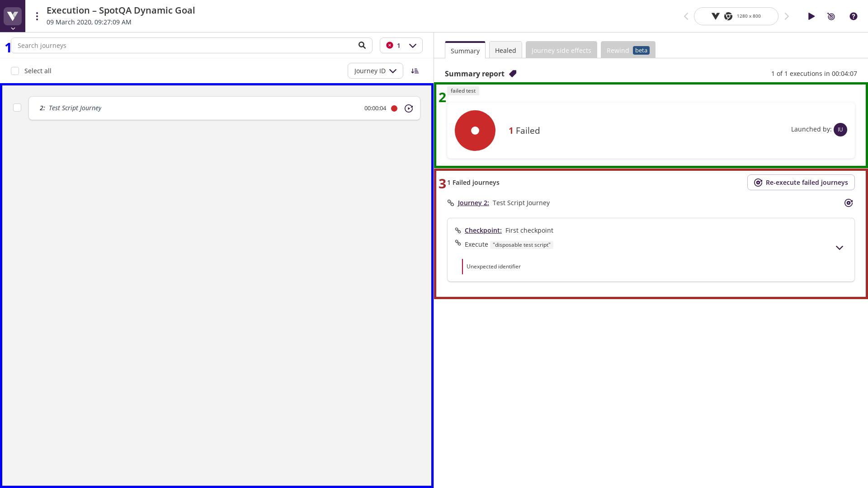
Task: Switch to the Healed tab
Action: coord(505,50)
